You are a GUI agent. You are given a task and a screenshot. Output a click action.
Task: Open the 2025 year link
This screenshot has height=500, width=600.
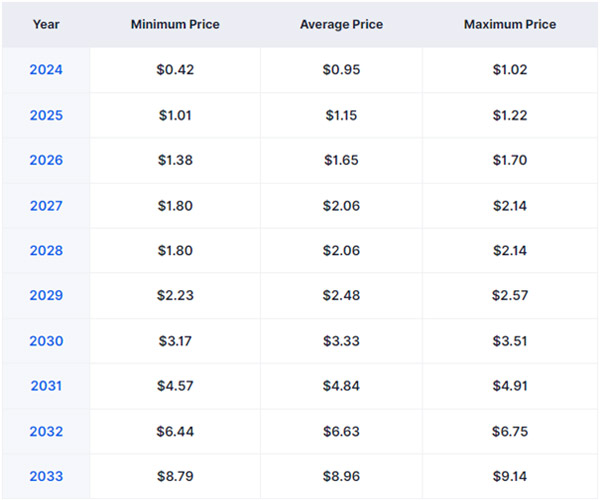click(x=46, y=115)
